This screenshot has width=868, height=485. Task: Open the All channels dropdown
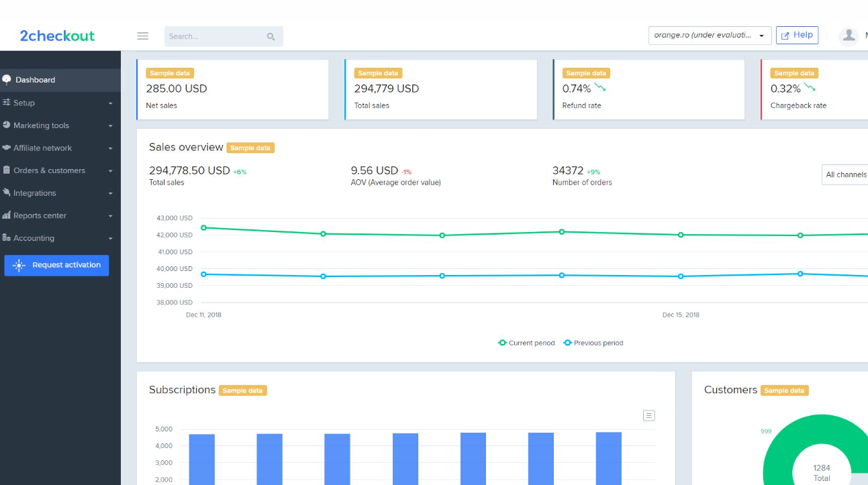tap(845, 174)
